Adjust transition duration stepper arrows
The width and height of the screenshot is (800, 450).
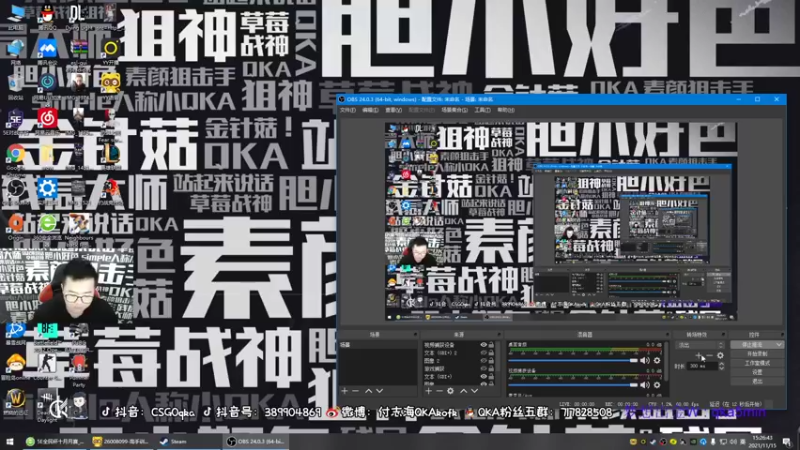721,366
